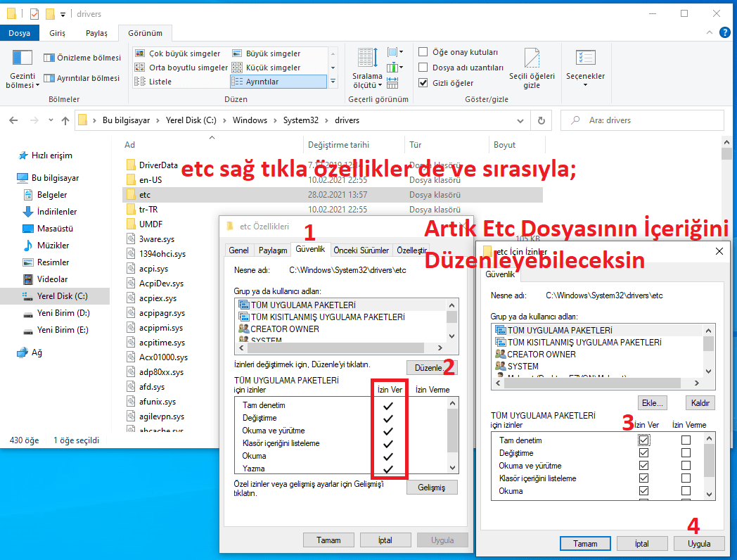The image size is (737, 560).
Task: Expand the layout gallery more arrow
Action: [333, 82]
